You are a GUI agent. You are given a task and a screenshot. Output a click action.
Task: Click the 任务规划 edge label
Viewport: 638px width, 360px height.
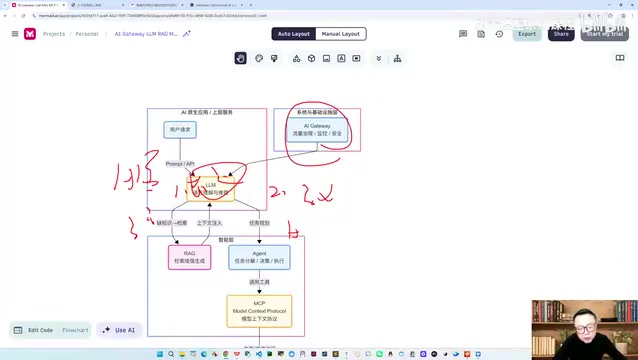coord(260,223)
